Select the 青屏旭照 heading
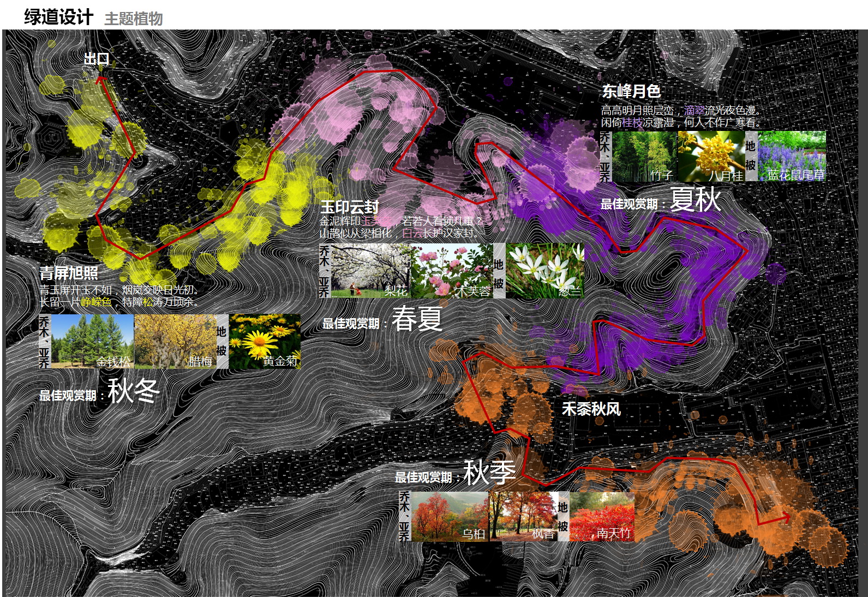868x597 pixels. click(69, 273)
